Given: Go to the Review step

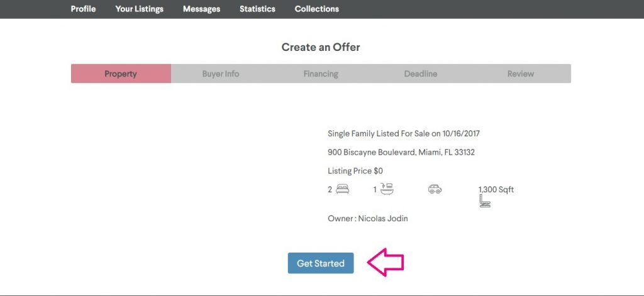Looking at the screenshot, I should (x=521, y=74).
